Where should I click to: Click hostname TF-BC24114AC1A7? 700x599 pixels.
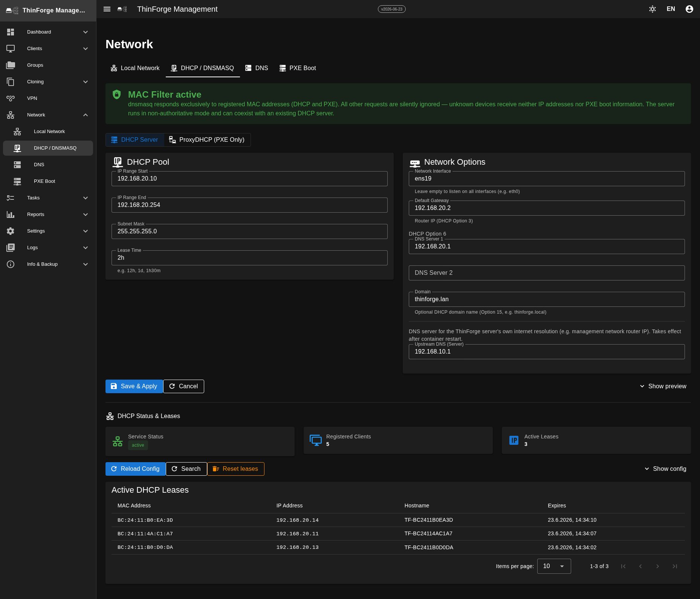coord(428,534)
